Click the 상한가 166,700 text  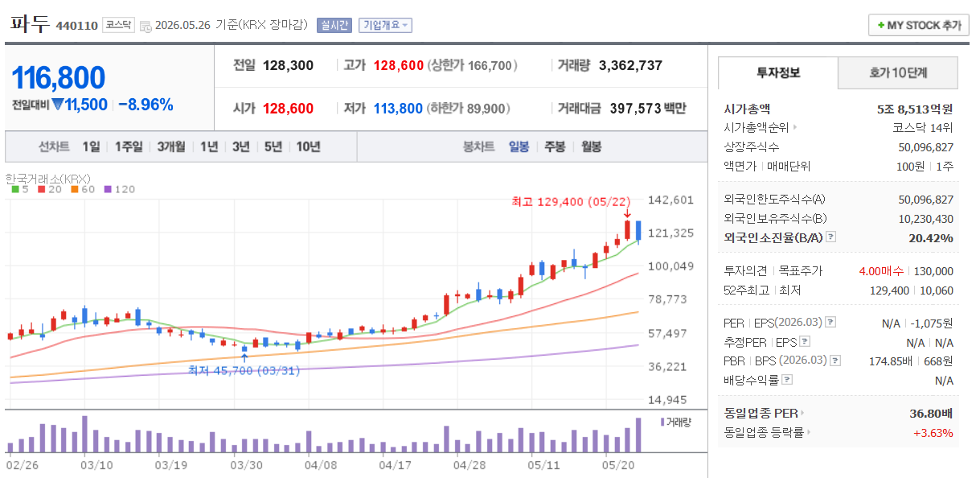[x=474, y=65]
